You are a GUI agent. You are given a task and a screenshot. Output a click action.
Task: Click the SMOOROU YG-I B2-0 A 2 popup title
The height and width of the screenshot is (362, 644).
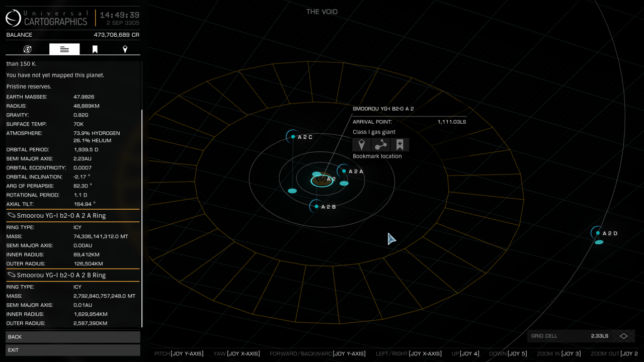pyautogui.click(x=383, y=109)
